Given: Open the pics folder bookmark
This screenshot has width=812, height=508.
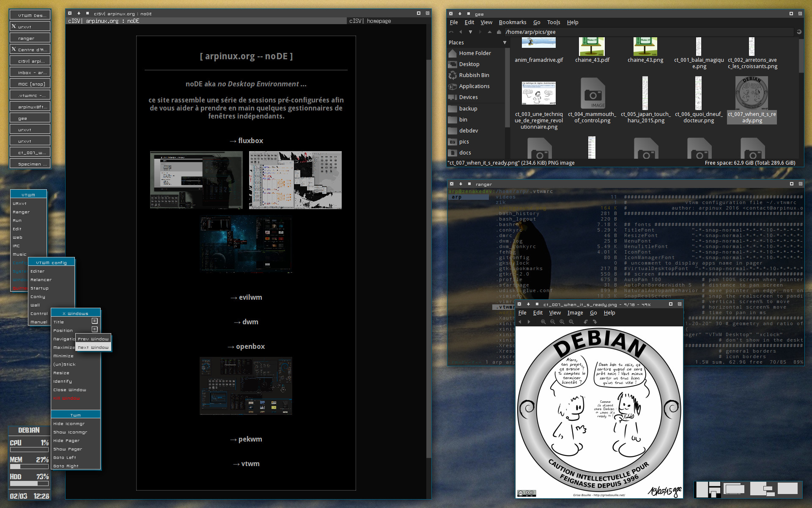Looking at the screenshot, I should (475, 142).
